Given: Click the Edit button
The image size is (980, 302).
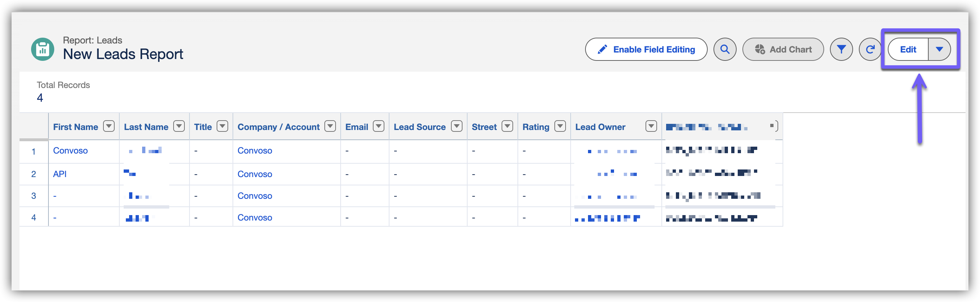Looking at the screenshot, I should point(908,50).
